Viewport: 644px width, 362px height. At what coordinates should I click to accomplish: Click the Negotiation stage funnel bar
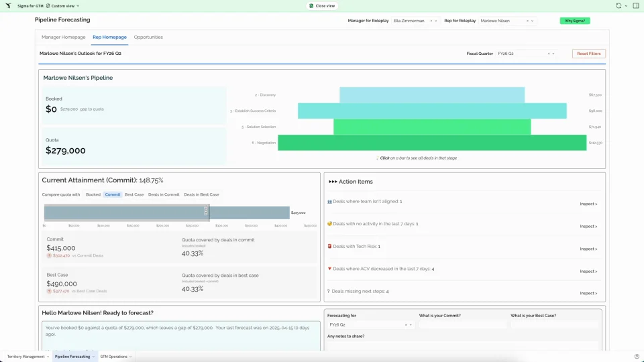click(431, 143)
